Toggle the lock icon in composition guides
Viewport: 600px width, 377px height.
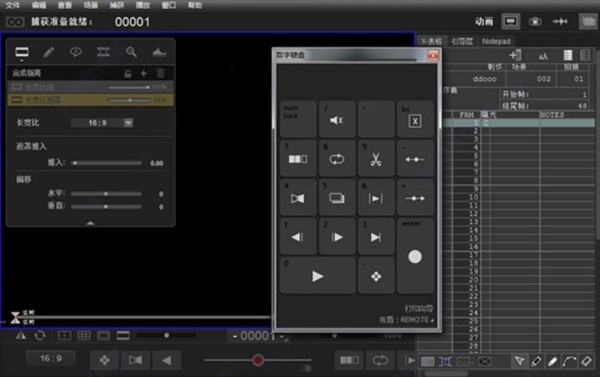point(128,73)
